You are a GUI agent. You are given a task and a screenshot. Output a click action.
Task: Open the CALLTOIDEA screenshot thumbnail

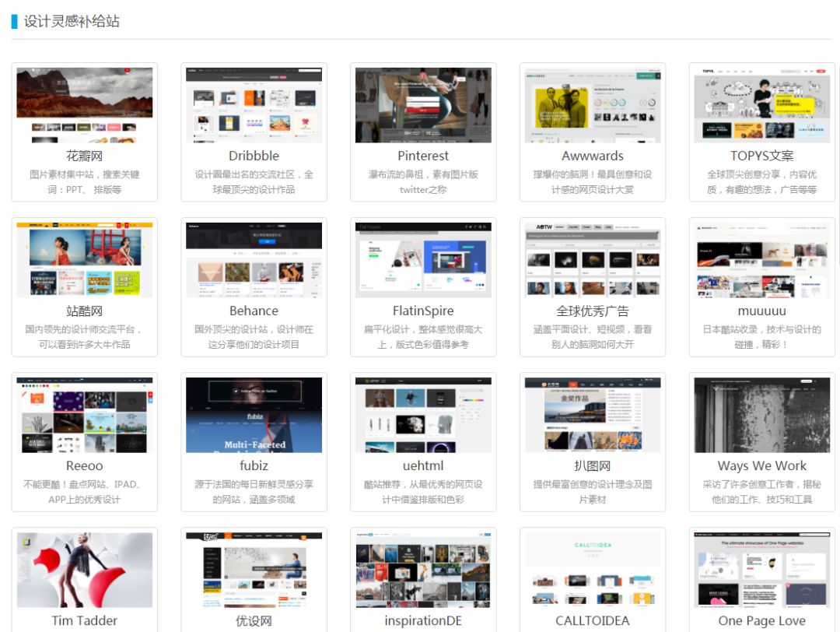point(593,570)
